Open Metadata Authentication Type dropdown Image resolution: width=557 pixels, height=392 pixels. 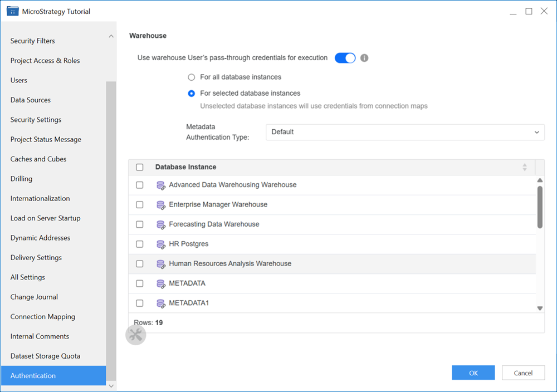pos(405,132)
